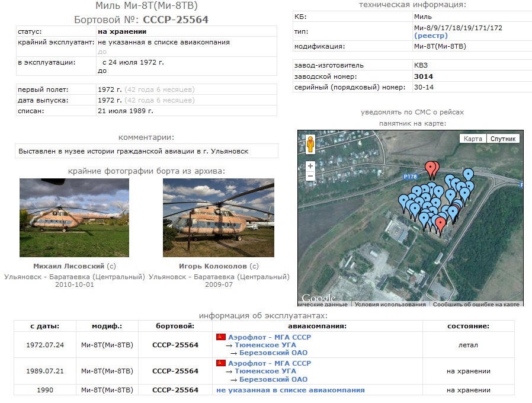Click 'уведомлять по СМС о рейсах' link
This screenshot has height=403, width=532.
coord(412,112)
